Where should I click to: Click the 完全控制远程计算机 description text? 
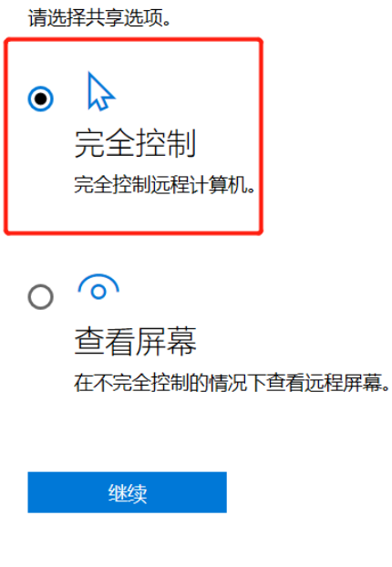(164, 185)
